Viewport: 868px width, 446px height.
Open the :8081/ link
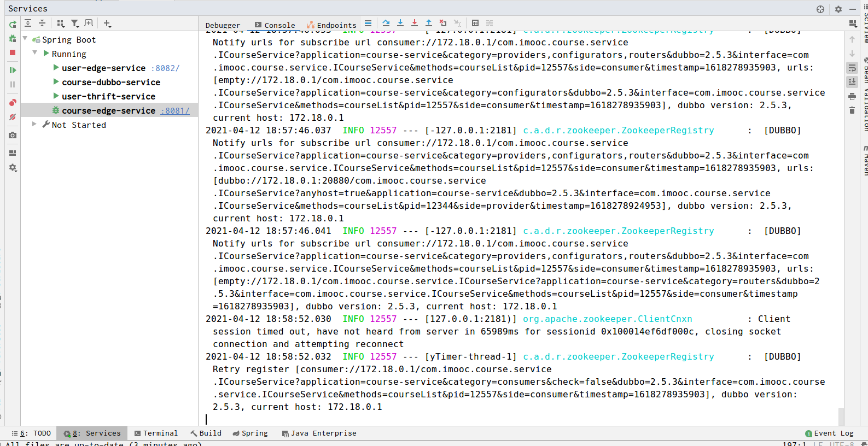[x=176, y=110]
